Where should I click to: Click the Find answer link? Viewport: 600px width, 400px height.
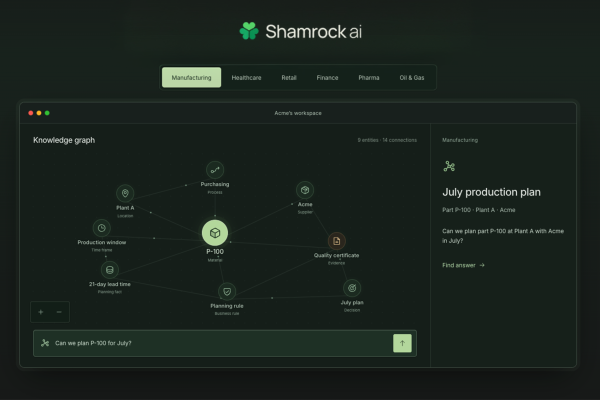(463, 265)
